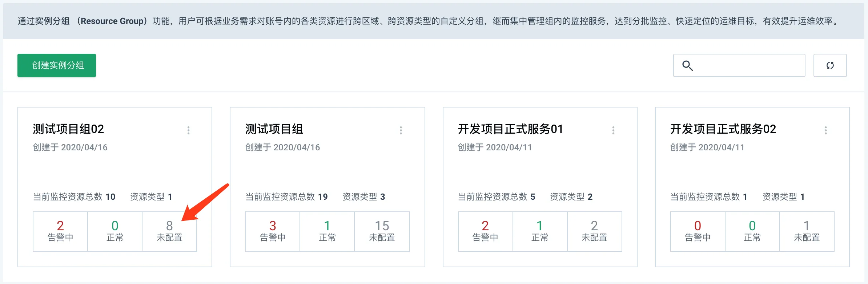Open the 开发项目正式服务02 group title
The height and width of the screenshot is (284, 868).
723,129
